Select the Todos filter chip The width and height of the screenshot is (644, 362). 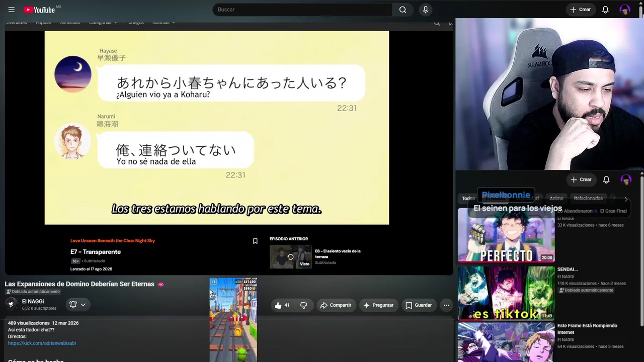pos(468,199)
